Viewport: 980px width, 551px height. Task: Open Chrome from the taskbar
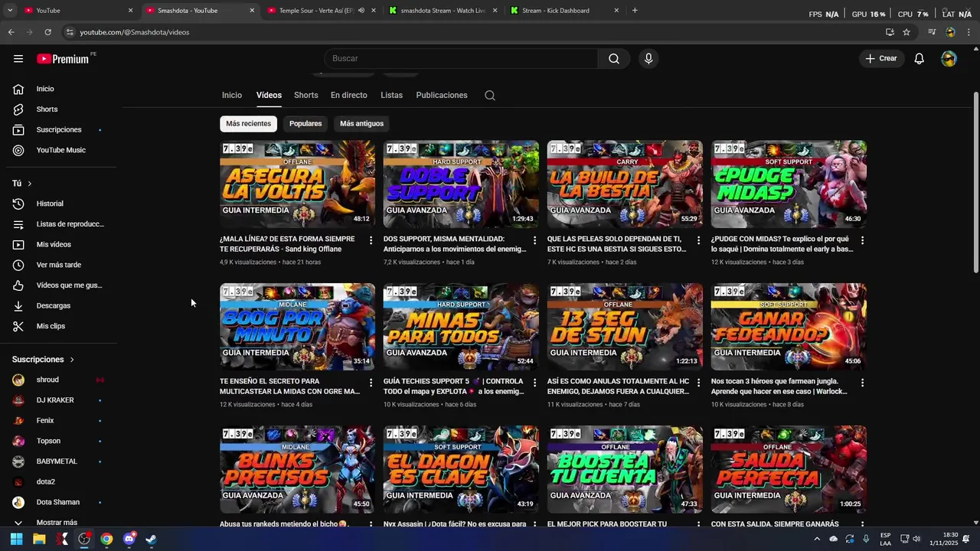tap(106, 539)
